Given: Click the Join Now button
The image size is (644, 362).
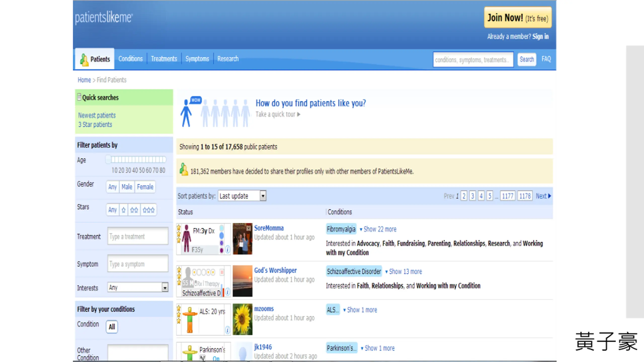Looking at the screenshot, I should click(x=518, y=18).
